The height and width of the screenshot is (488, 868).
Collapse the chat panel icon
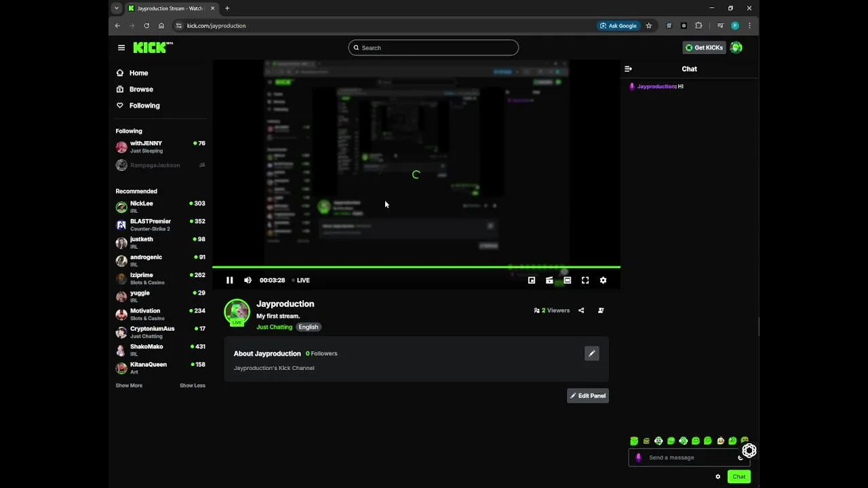[x=628, y=68]
